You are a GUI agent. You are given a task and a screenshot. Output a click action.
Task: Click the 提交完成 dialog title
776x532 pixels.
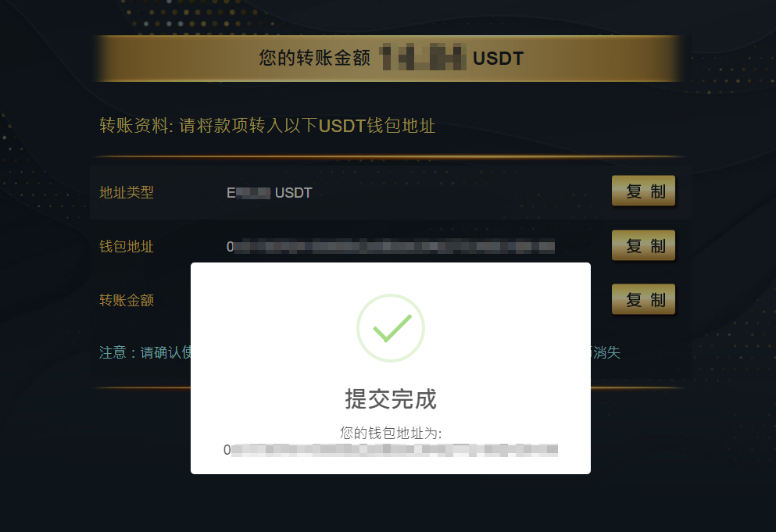[391, 399]
